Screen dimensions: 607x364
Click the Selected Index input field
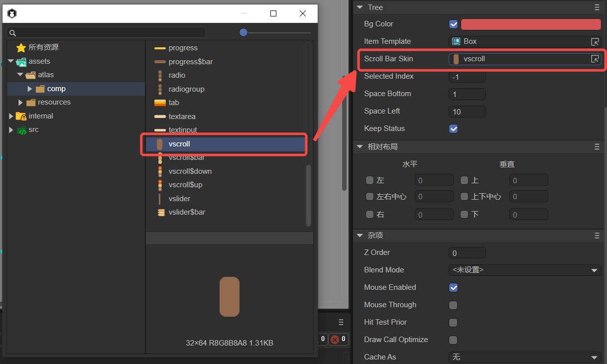(x=467, y=77)
